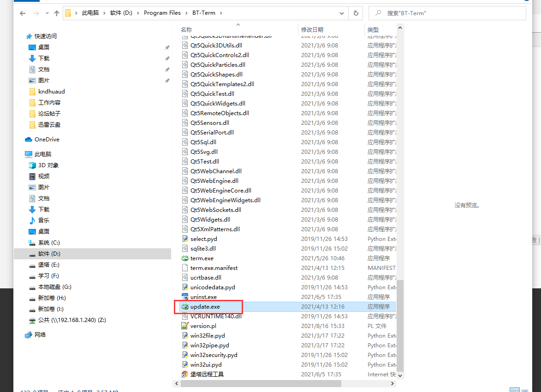Sort files by 名称 column header
The image size is (541, 392).
pyautogui.click(x=186, y=29)
